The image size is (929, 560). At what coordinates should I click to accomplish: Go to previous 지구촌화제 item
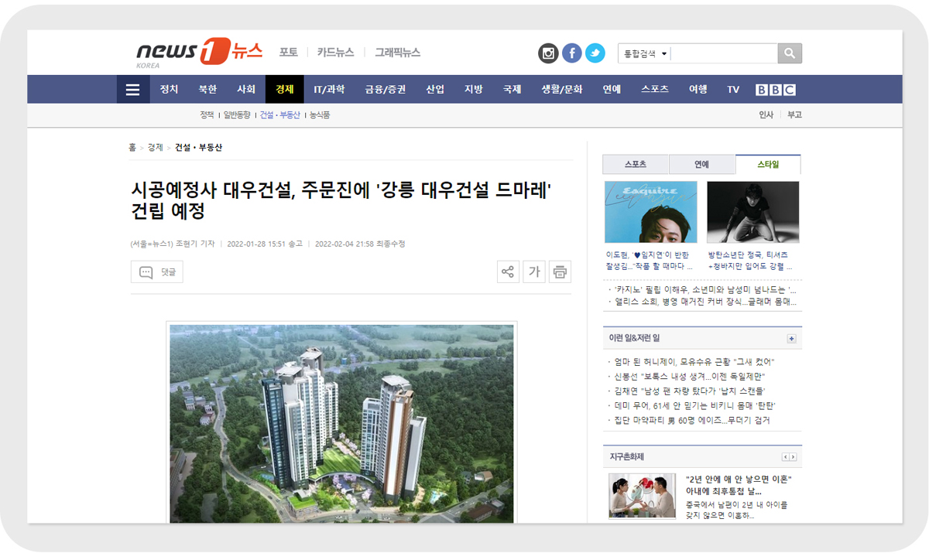(x=785, y=457)
